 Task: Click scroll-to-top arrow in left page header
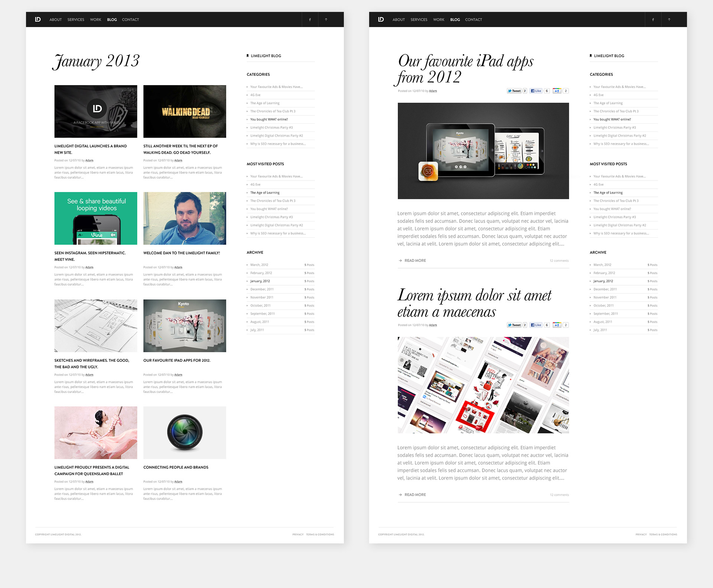pyautogui.click(x=326, y=20)
